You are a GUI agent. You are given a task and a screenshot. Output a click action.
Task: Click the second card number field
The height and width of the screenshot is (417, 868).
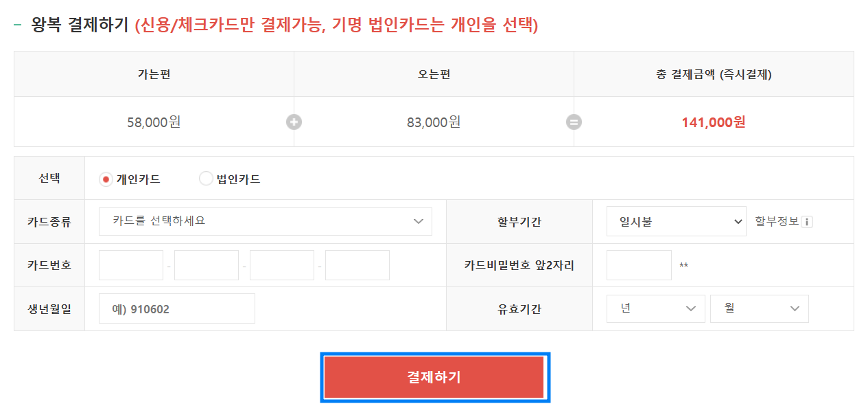[x=206, y=264]
